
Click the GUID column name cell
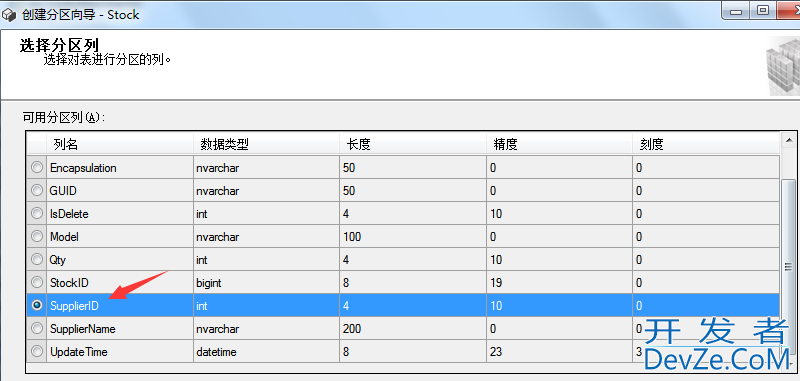120,190
